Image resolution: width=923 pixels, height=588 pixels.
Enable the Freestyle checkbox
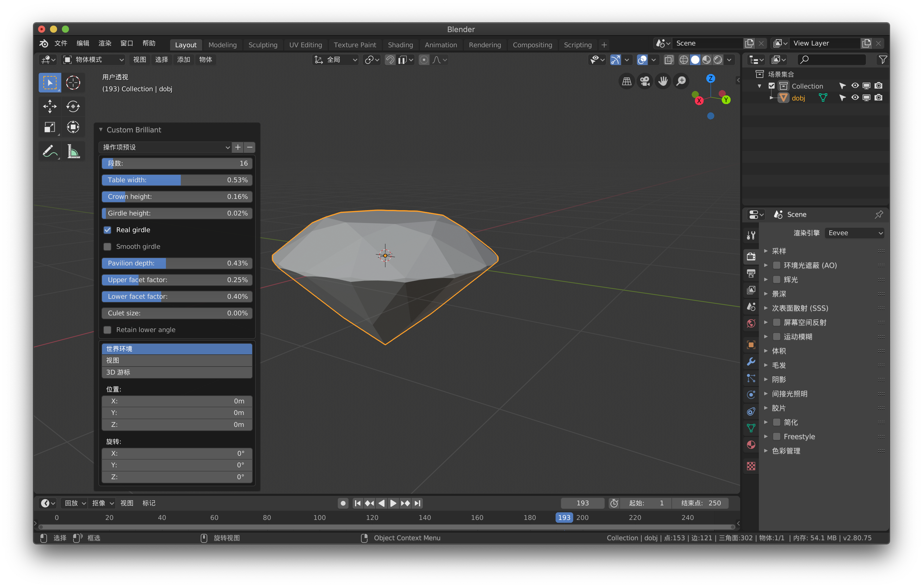777,437
